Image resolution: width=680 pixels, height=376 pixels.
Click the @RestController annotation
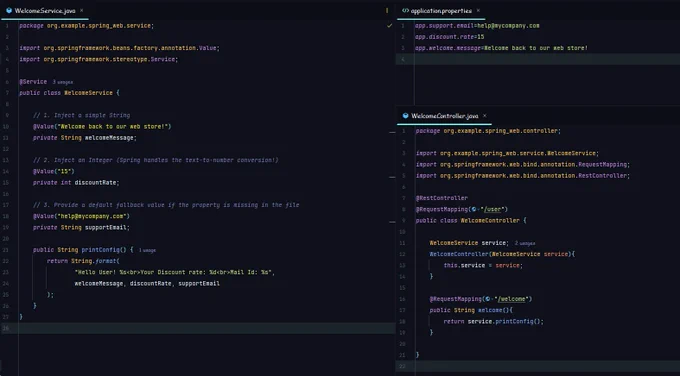[442, 198]
